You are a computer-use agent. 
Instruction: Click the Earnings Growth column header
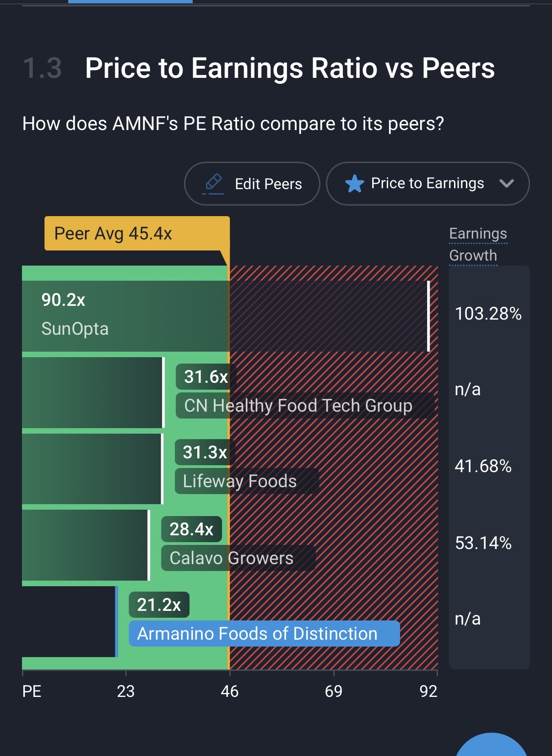tap(478, 245)
